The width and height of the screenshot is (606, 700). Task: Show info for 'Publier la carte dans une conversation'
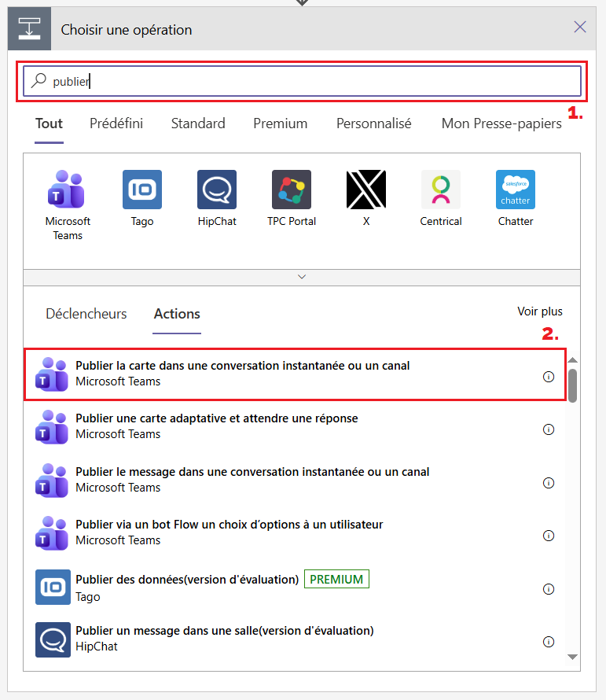pos(549,377)
